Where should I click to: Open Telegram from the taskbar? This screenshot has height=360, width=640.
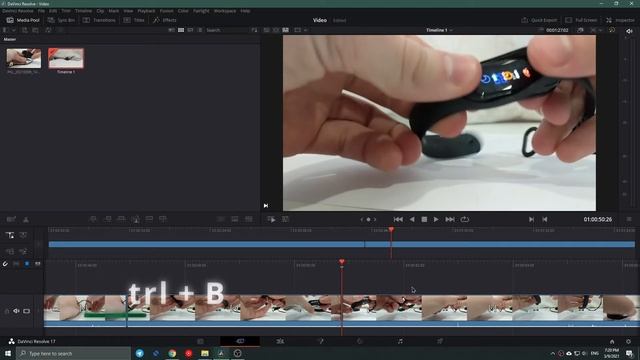click(x=140, y=353)
